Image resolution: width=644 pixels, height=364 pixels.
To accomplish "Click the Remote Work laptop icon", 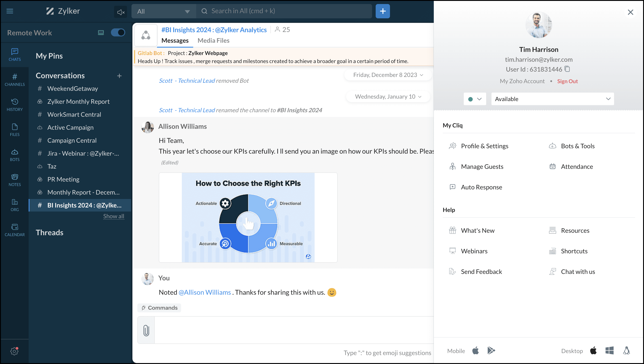I will pos(101,32).
